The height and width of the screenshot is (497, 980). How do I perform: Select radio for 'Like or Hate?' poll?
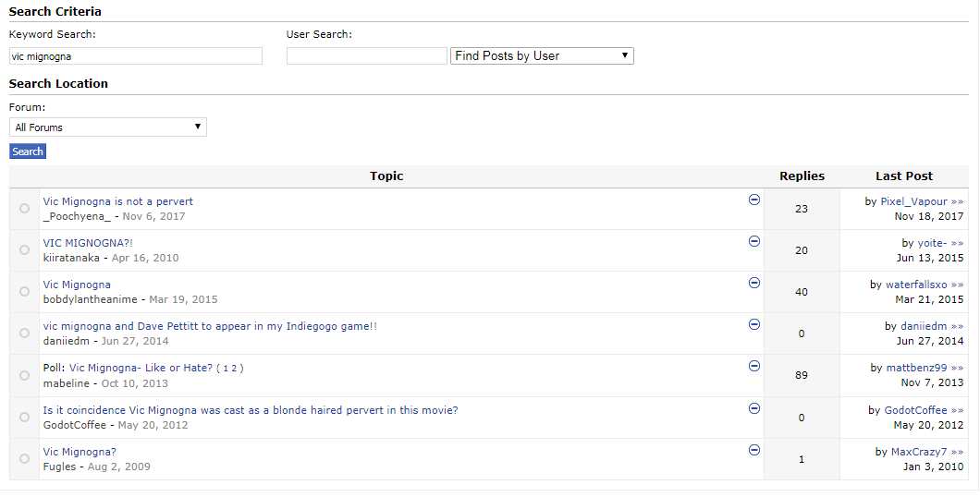click(24, 375)
